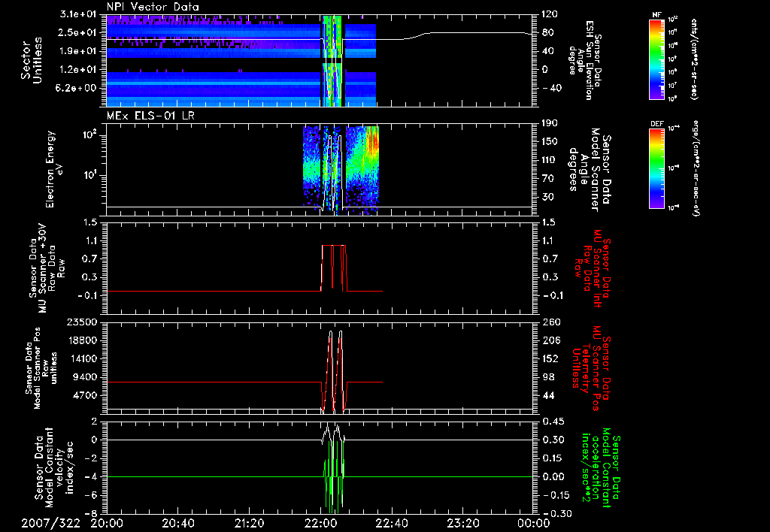Click the '-8' velocity axis value
The image size is (770, 532).
pyautogui.click(x=90, y=514)
